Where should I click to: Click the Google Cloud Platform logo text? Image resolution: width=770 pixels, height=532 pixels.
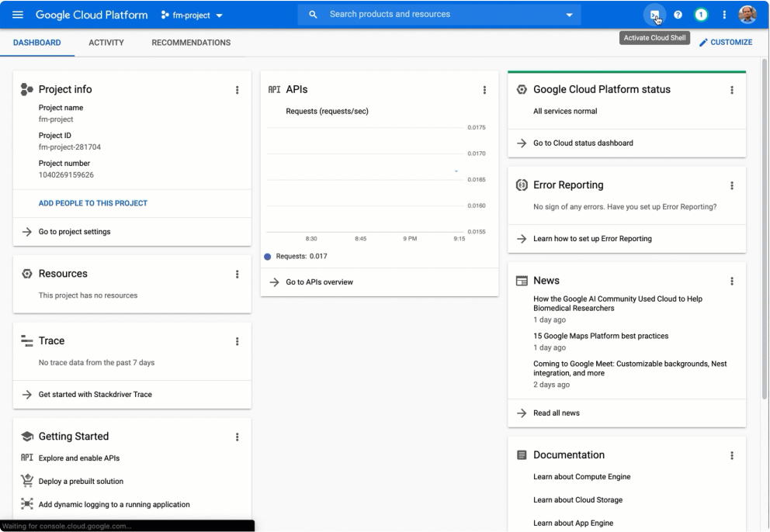click(92, 15)
